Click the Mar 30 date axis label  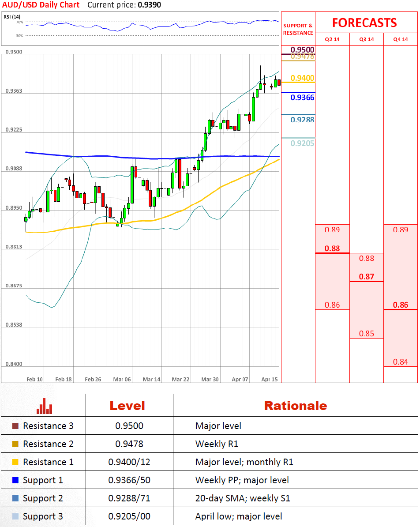(x=210, y=380)
